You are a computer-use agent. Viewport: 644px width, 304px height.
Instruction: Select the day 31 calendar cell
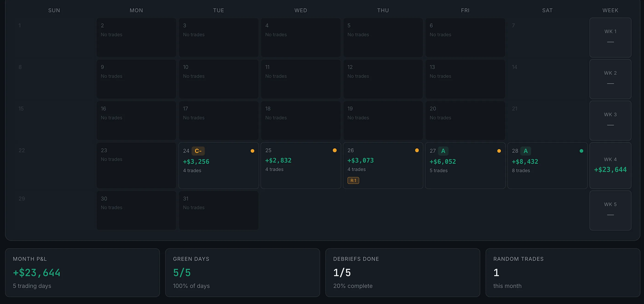[218, 210]
